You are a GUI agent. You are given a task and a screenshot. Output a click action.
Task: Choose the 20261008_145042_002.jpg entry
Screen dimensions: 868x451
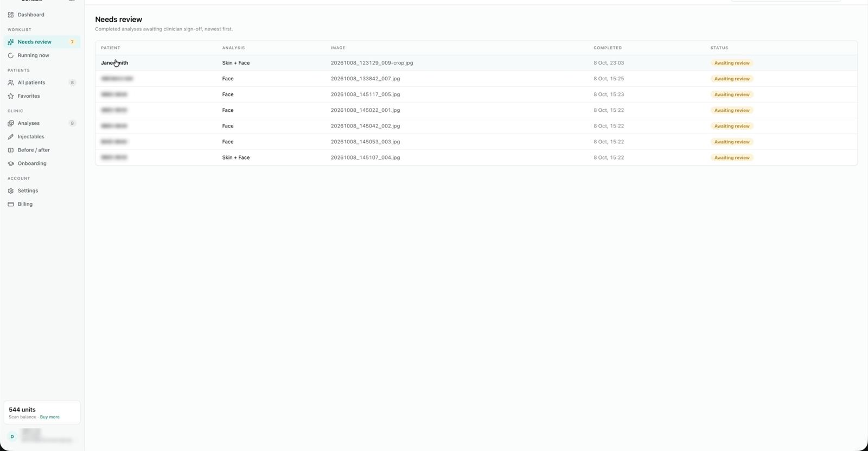coord(365,126)
